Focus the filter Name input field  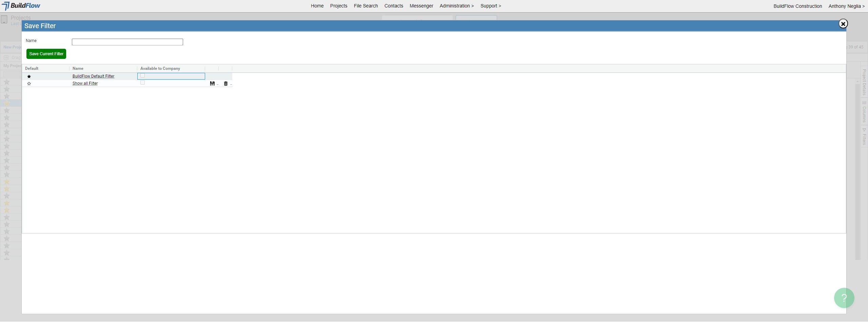(x=127, y=42)
